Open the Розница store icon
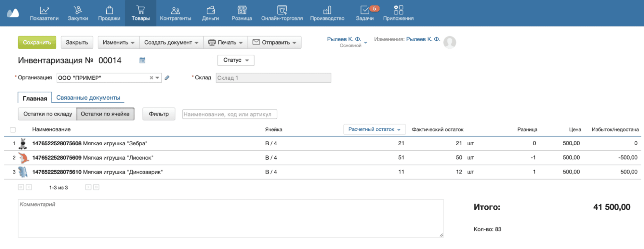Viewport: 644px width, 249px height. (241, 10)
